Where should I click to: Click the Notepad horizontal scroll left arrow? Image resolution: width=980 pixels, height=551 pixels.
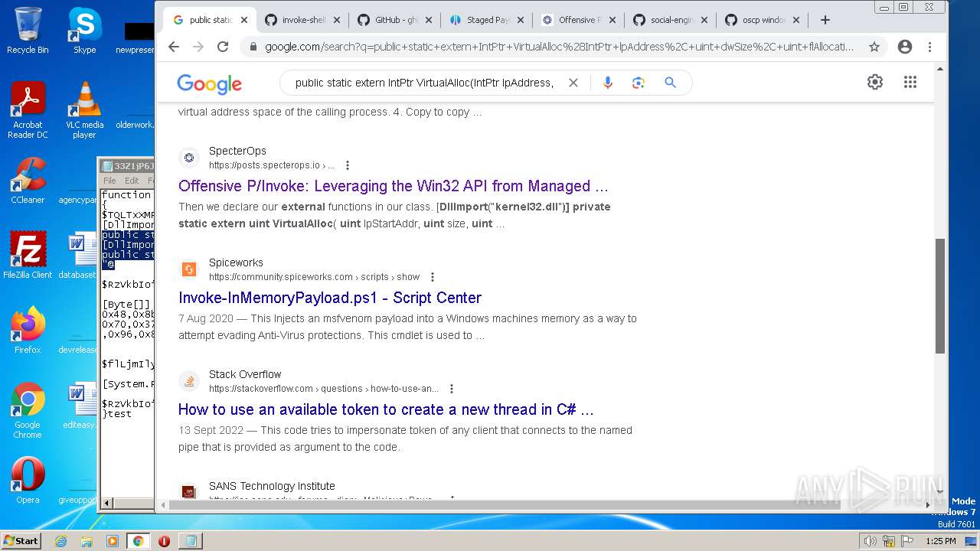(x=107, y=503)
